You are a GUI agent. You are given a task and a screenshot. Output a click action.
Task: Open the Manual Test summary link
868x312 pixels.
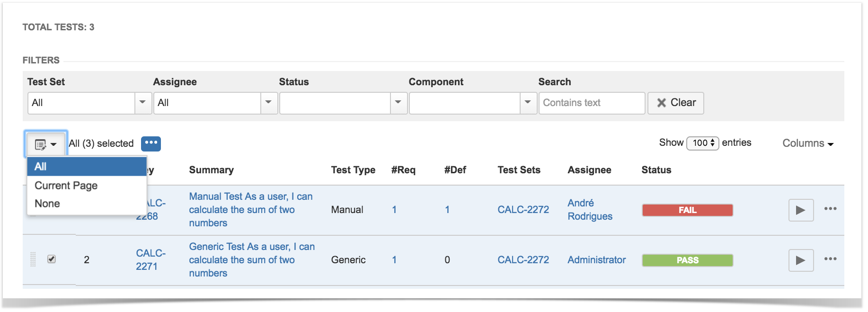(251, 210)
